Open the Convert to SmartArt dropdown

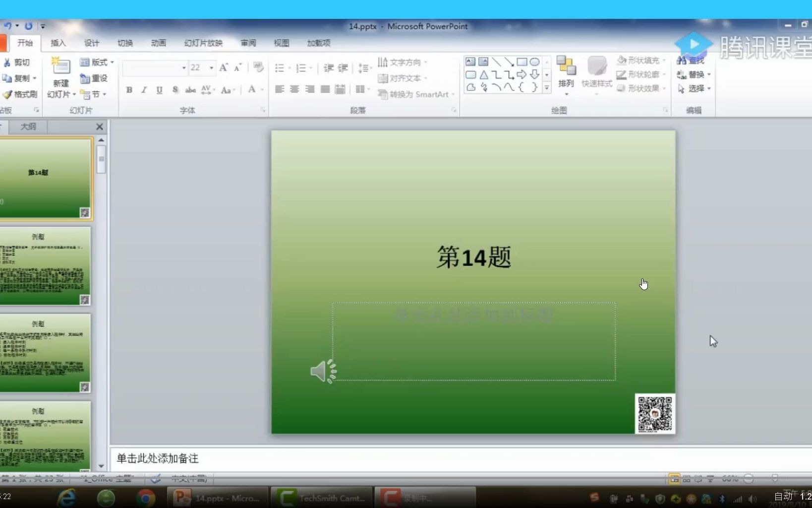pyautogui.click(x=416, y=94)
